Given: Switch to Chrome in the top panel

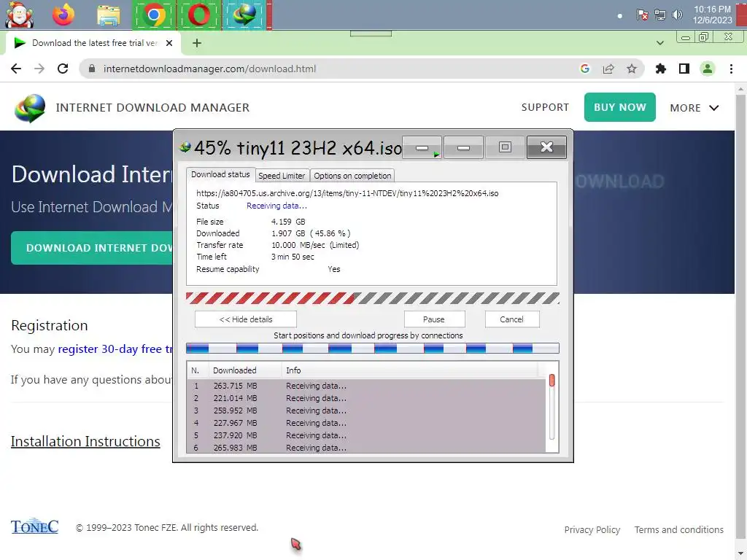Looking at the screenshot, I should [153, 15].
